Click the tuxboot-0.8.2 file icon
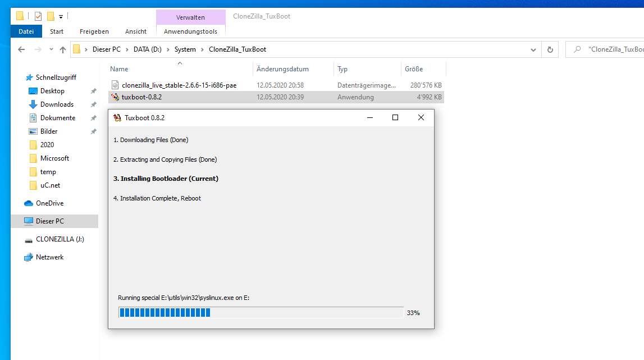The width and height of the screenshot is (644, 360). 115,97
